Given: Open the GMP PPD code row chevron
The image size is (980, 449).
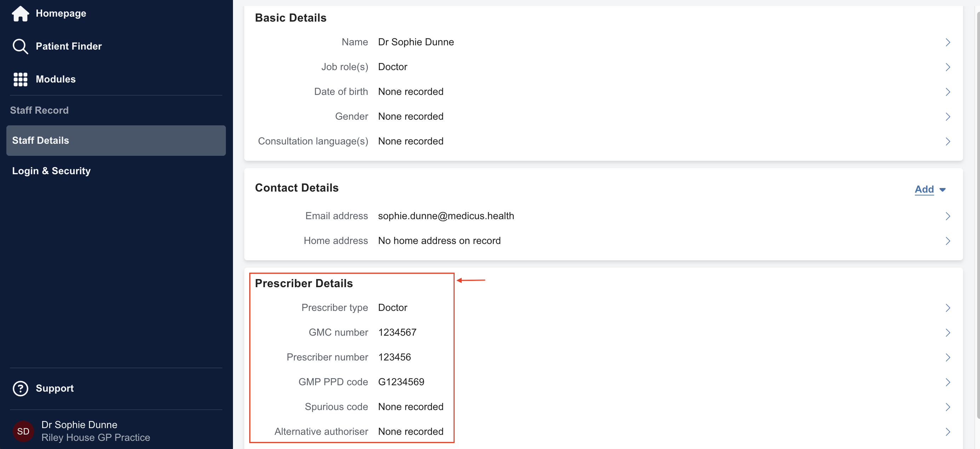Looking at the screenshot, I should [948, 382].
